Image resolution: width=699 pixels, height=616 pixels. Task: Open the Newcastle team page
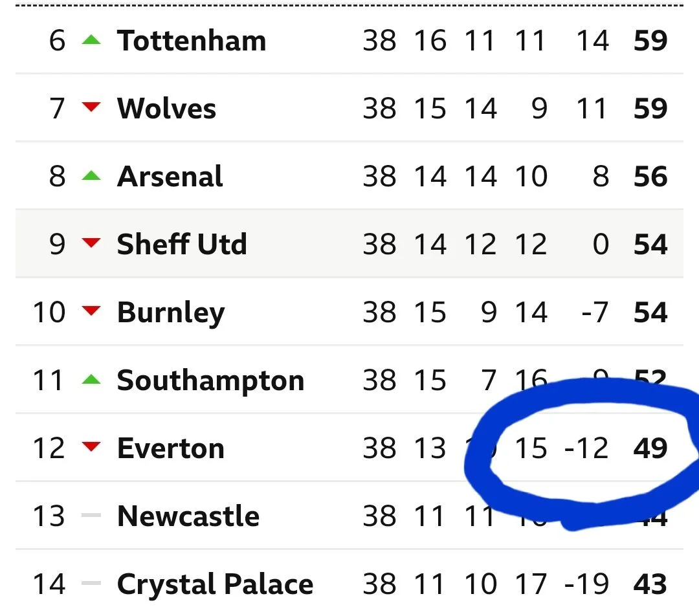point(188,516)
